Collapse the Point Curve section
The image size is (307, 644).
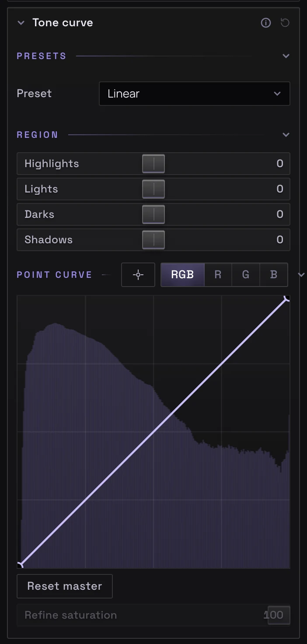[301, 275]
